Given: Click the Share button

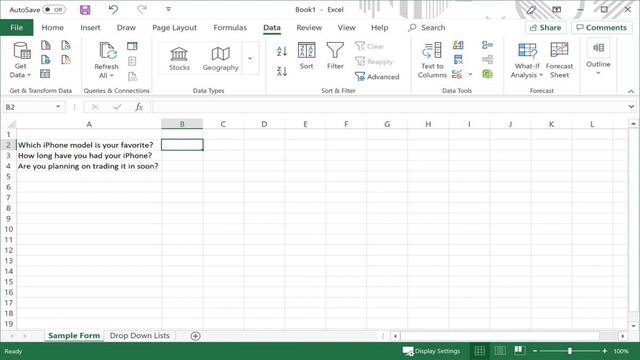Looking at the screenshot, I should [545, 27].
